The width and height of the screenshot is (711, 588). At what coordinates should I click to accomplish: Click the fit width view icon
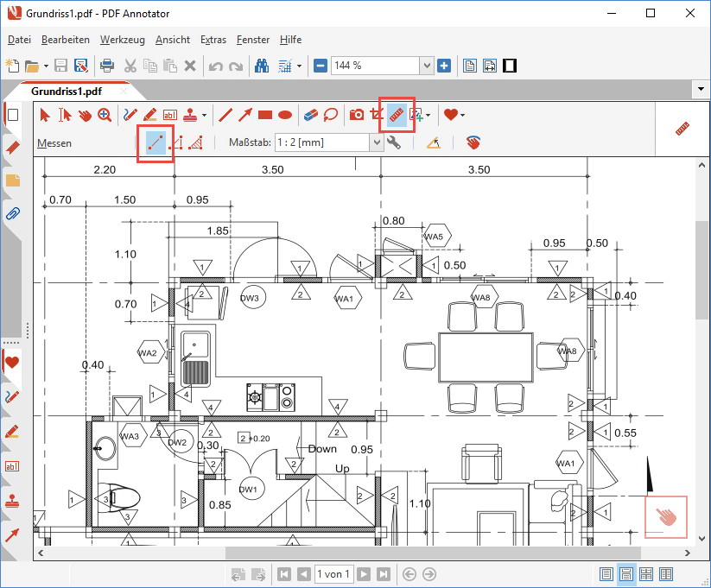point(490,66)
